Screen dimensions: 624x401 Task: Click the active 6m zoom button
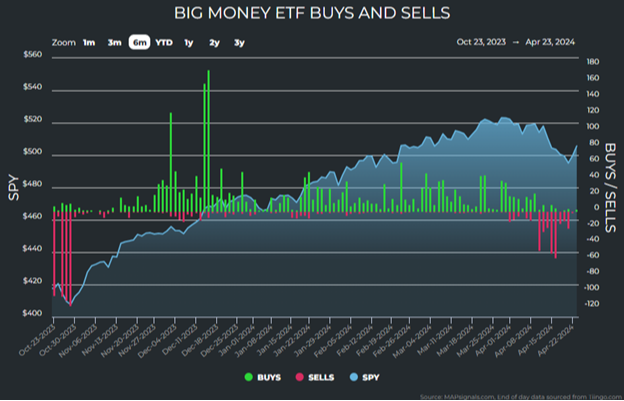[139, 42]
